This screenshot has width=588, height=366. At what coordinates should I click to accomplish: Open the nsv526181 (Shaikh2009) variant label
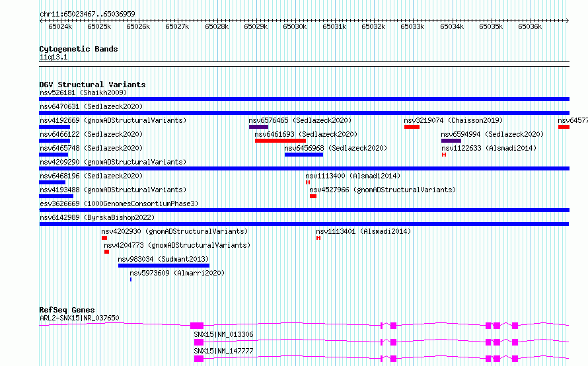[x=83, y=92]
